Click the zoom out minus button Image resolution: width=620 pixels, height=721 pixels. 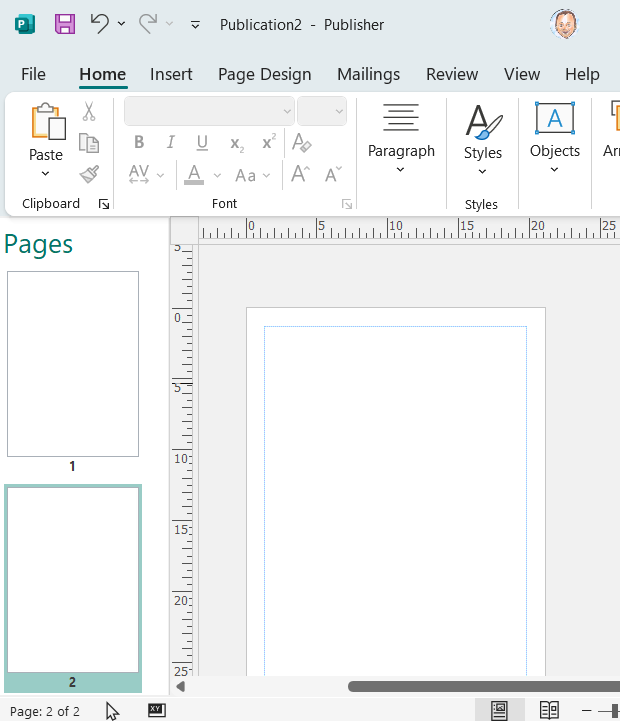[x=586, y=710]
